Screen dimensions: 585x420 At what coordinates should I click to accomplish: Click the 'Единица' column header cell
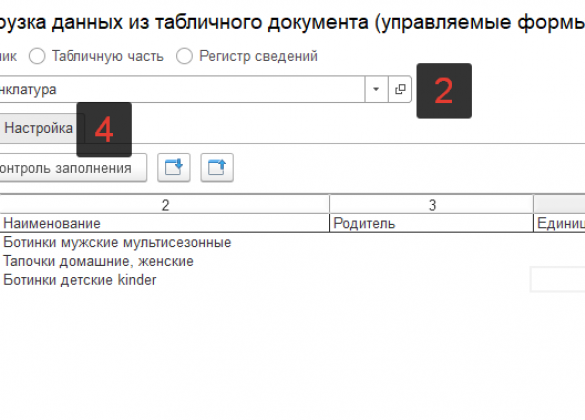click(559, 223)
